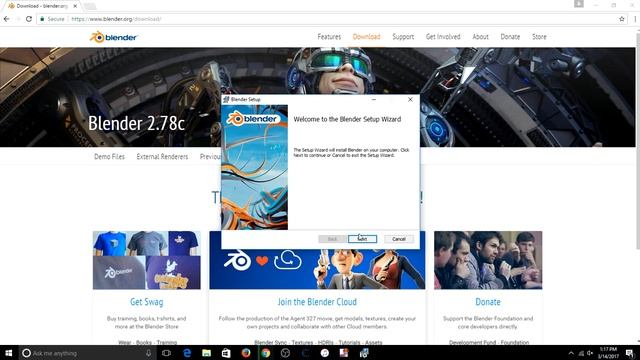Select the Download - blender.org tab
The image size is (640, 360).
41,6
